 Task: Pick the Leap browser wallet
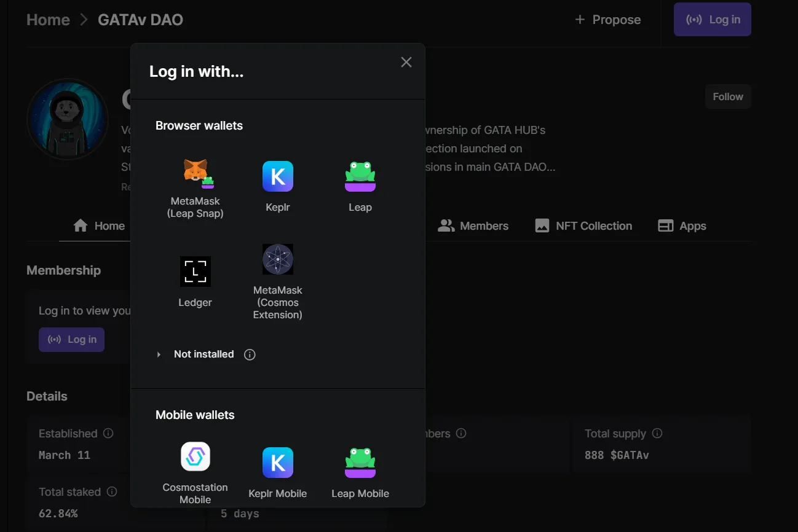pyautogui.click(x=360, y=187)
